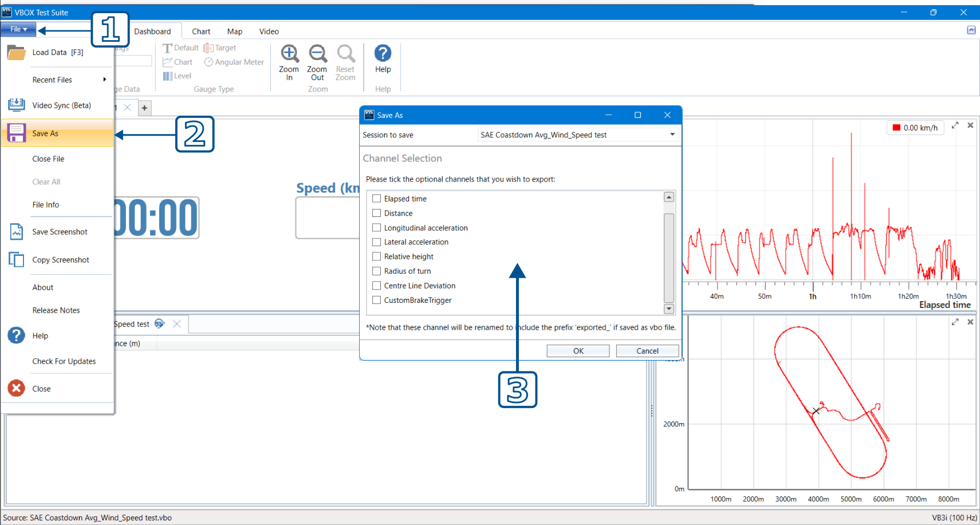Viewport: 980px width, 525px height.
Task: Click the globe icon on Speed test tab
Action: click(160, 324)
